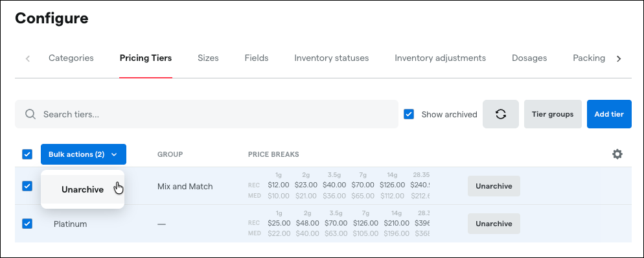The image size is (644, 258).
Task: Click the Add tier button
Action: tap(609, 114)
